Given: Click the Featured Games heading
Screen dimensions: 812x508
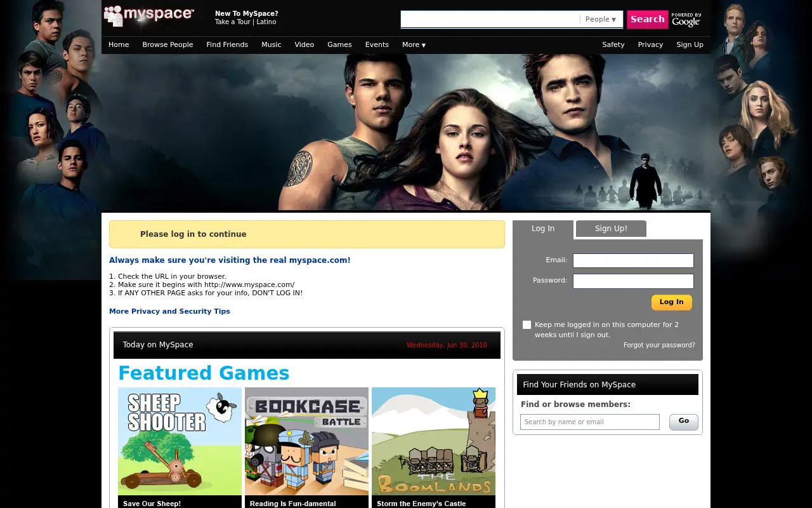Looking at the screenshot, I should pos(204,373).
